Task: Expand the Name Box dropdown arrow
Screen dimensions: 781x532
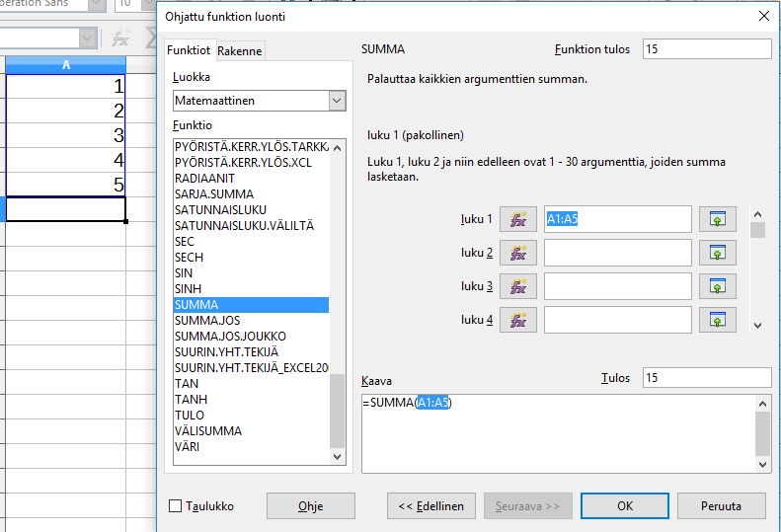Action: (88, 38)
